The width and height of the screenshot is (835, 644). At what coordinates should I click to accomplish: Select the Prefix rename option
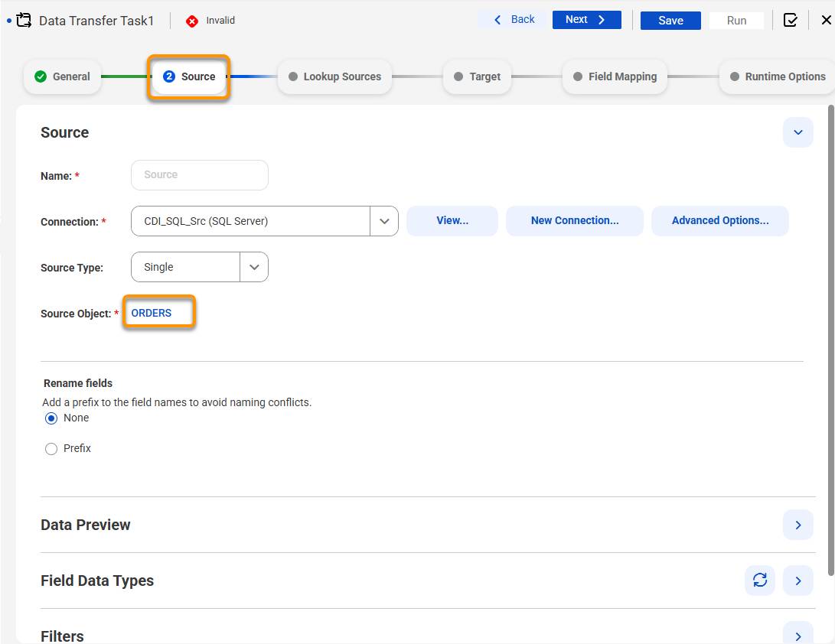(x=51, y=449)
